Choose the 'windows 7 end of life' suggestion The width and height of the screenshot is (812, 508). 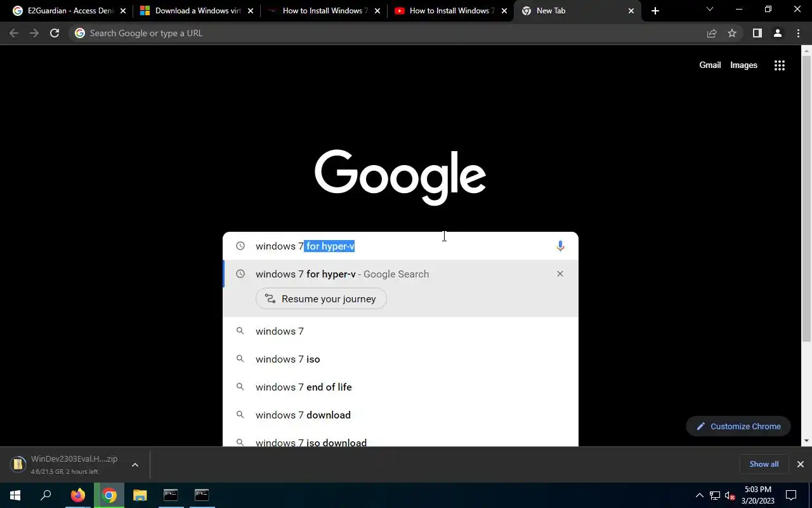point(400,387)
